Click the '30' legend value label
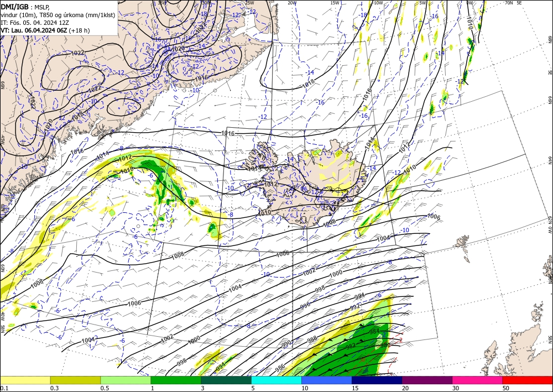Viewport: 553px width, 392px height. pos(456,388)
